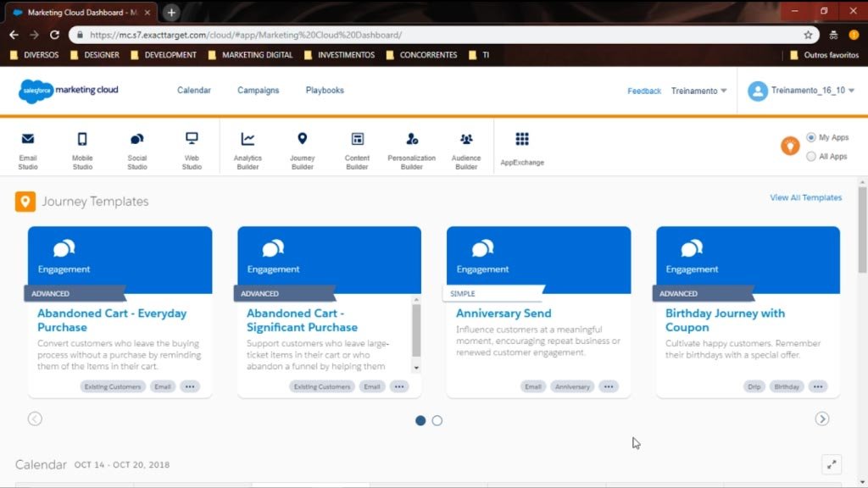Click Email tag on Anniversary Send card
Image resolution: width=868 pixels, height=488 pixels.
click(x=532, y=386)
